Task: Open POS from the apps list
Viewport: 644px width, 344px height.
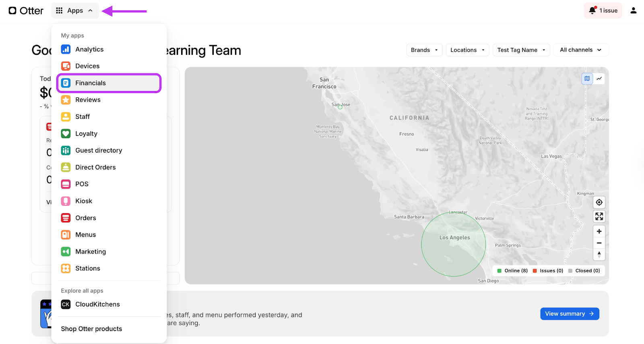Action: tap(109, 184)
